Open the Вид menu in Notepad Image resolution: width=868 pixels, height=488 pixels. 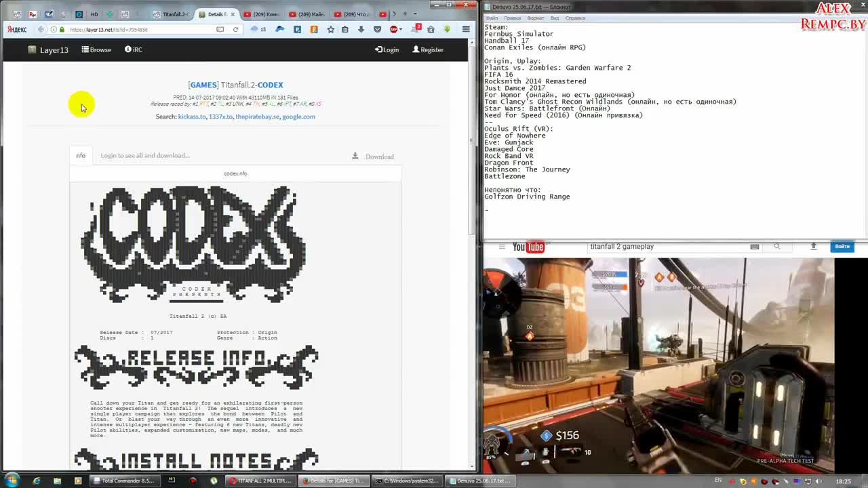pos(555,18)
